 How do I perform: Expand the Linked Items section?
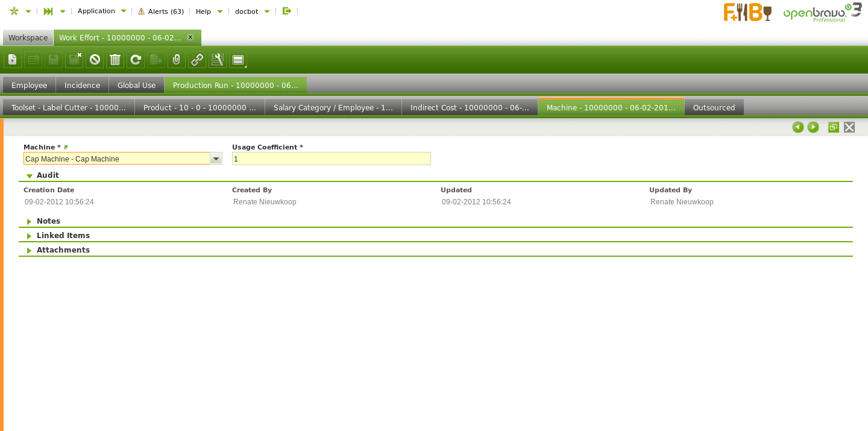point(63,236)
